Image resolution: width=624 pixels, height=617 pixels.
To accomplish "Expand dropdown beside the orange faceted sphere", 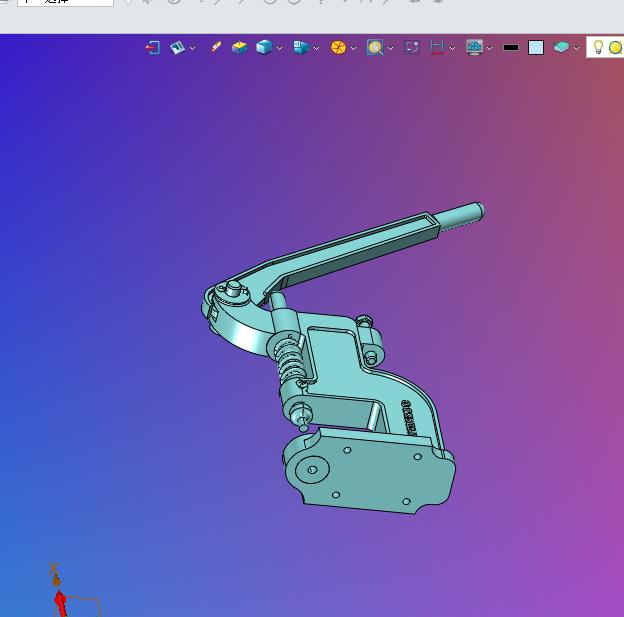I will (x=353, y=48).
